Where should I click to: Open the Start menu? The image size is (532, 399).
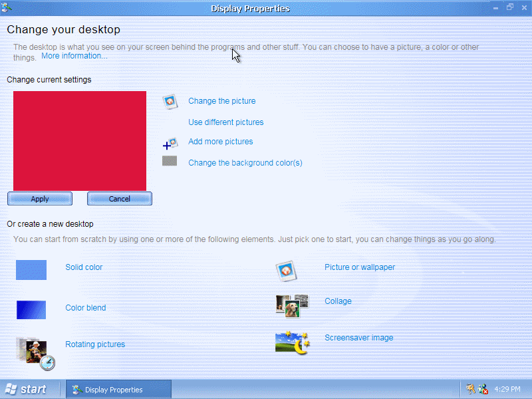[x=27, y=389]
